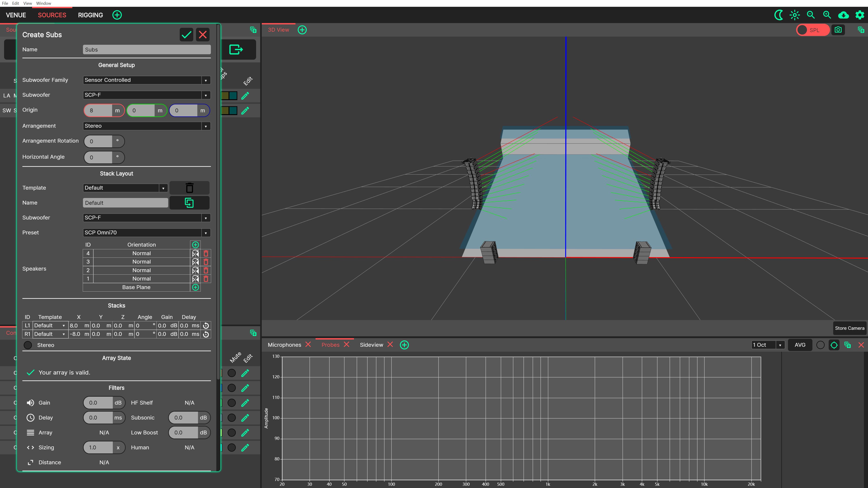This screenshot has height=488, width=868.
Task: Duplicate the stack layout template
Action: click(189, 203)
